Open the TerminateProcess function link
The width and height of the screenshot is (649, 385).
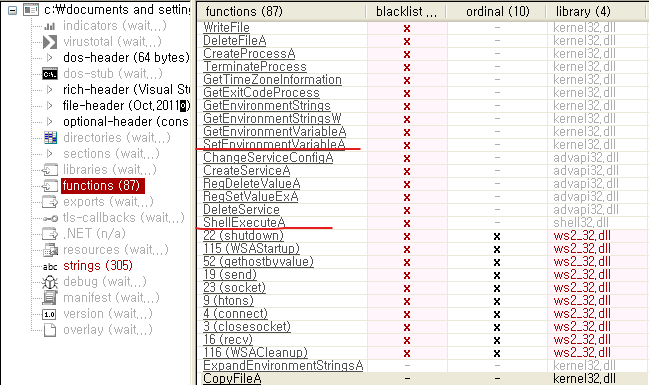255,67
